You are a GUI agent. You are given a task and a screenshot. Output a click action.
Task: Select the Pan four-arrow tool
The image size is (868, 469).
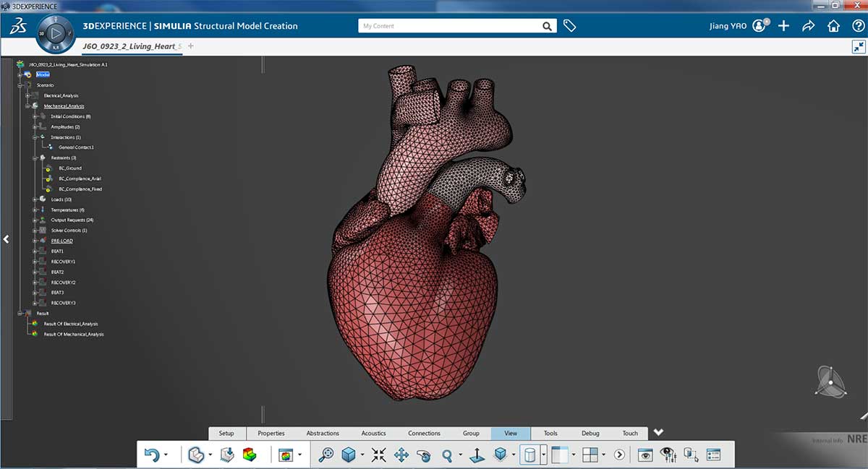pyautogui.click(x=401, y=455)
